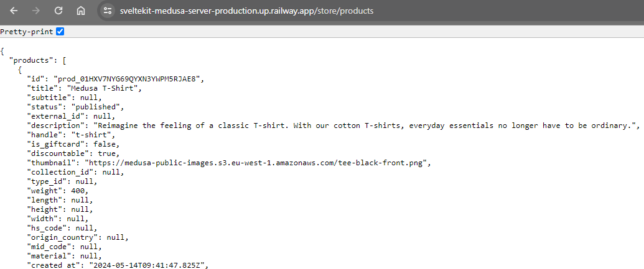Click the "mid_code": null line

click(x=65, y=248)
